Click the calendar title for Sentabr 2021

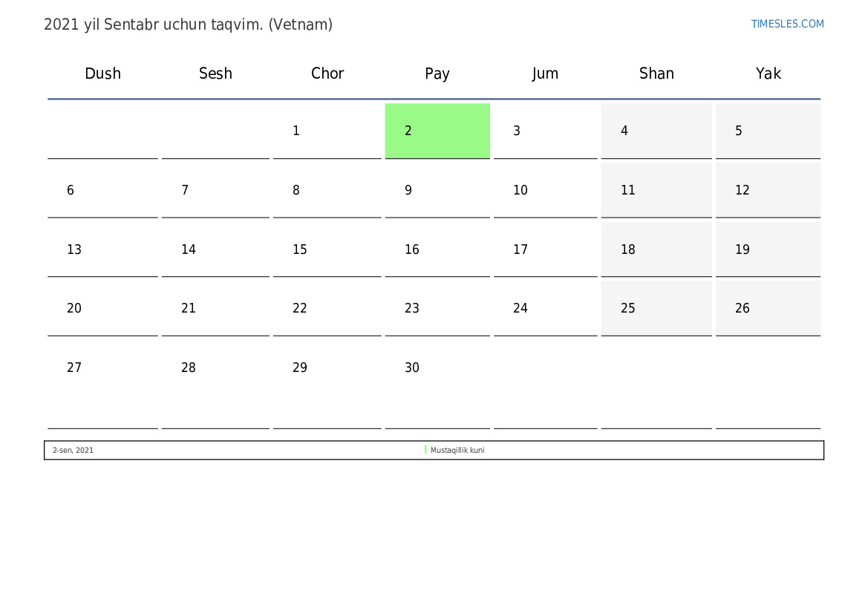[x=188, y=25]
